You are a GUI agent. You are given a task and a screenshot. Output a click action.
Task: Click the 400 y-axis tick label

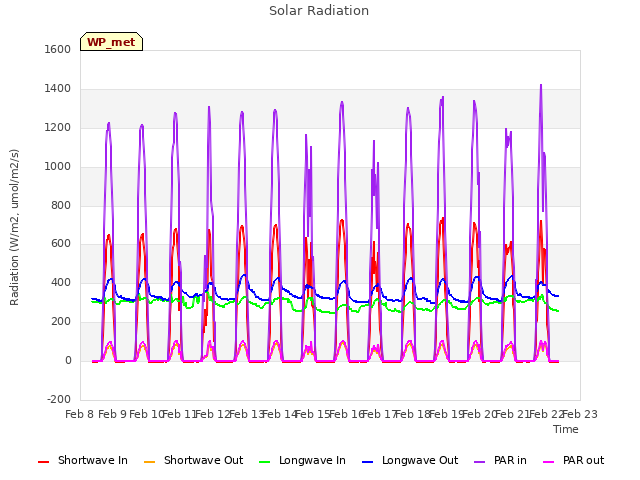coord(61,282)
